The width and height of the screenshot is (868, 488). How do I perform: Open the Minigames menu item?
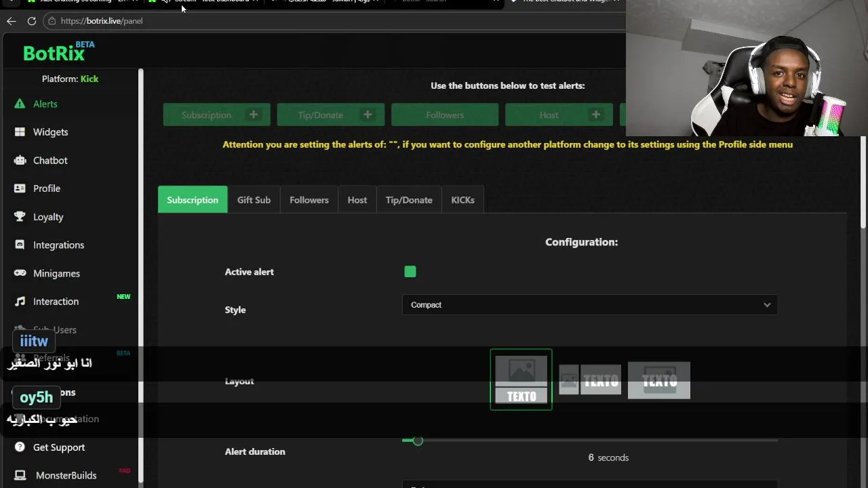point(56,273)
